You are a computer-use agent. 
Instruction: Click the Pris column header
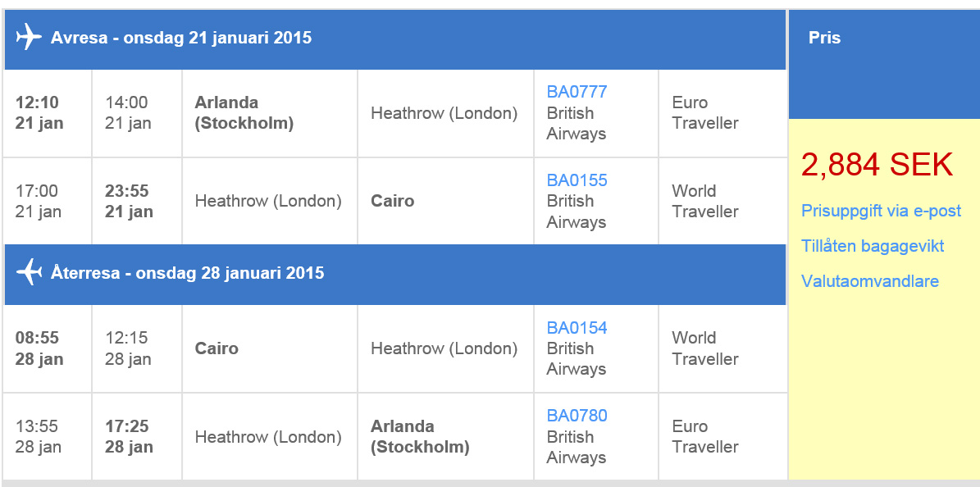pyautogui.click(x=824, y=38)
